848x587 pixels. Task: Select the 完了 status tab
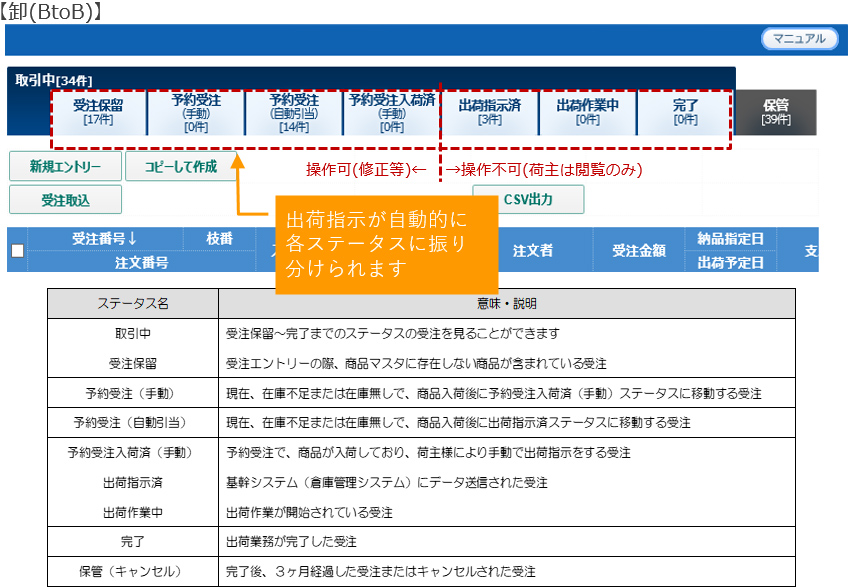pos(686,112)
